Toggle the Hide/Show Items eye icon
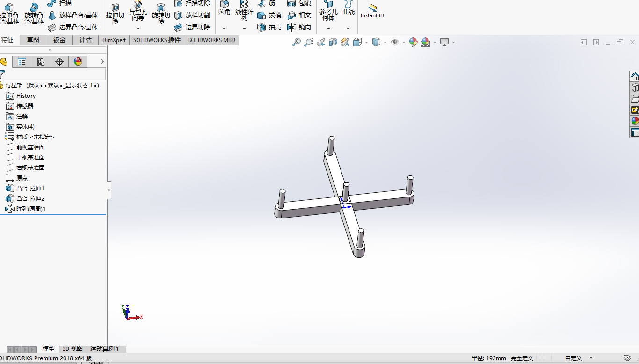The height and width of the screenshot is (364, 639). (x=395, y=42)
